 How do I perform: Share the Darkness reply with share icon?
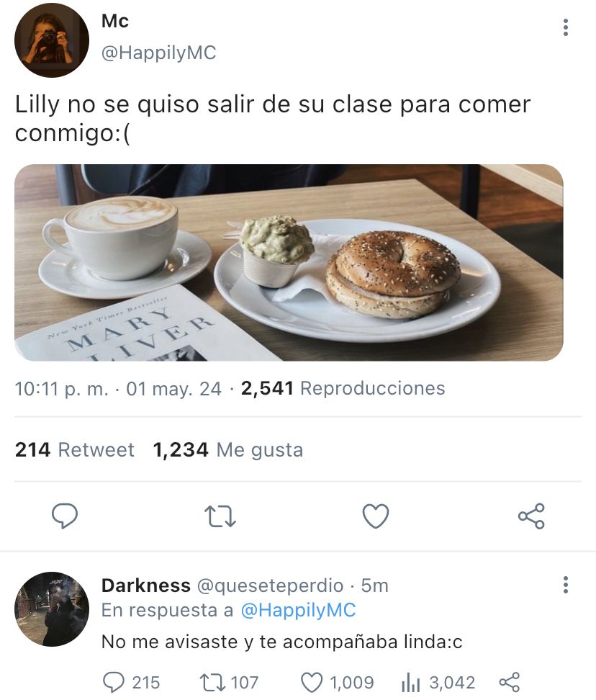pos(509,683)
